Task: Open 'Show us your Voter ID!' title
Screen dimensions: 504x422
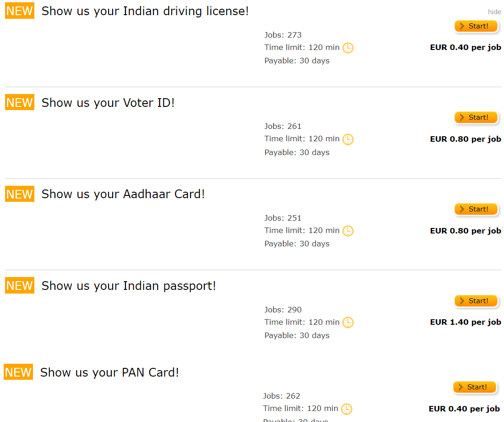Action: tap(108, 103)
